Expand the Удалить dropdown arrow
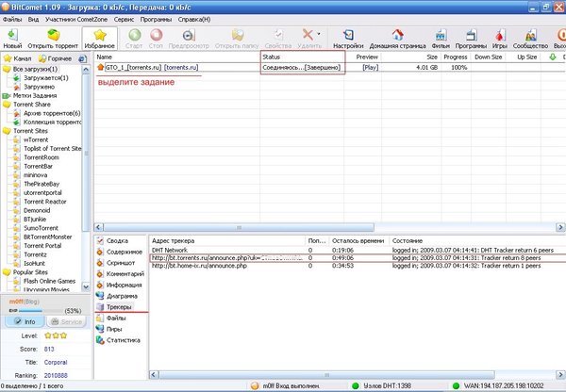The width and height of the screenshot is (566, 392). [x=319, y=34]
